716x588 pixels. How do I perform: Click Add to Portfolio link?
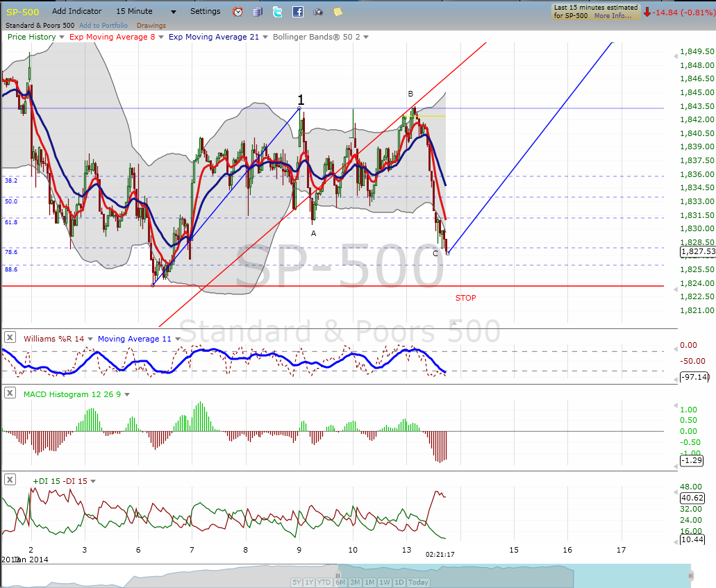click(x=103, y=26)
